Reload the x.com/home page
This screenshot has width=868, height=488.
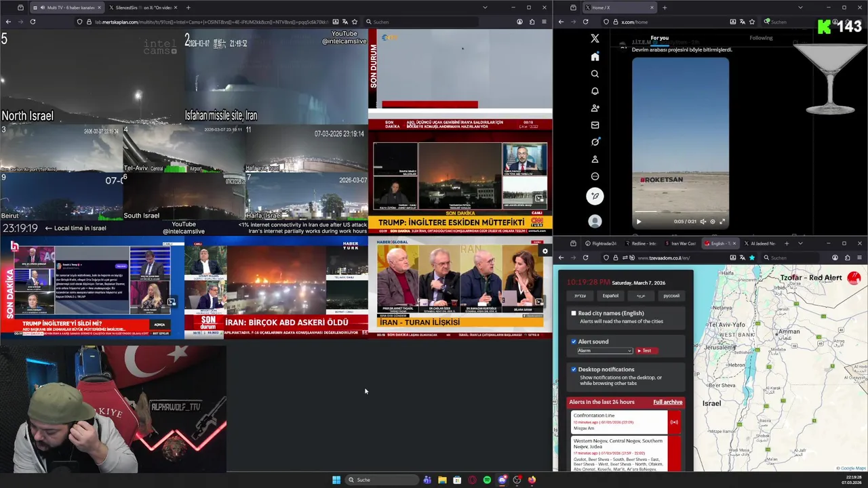pos(585,22)
